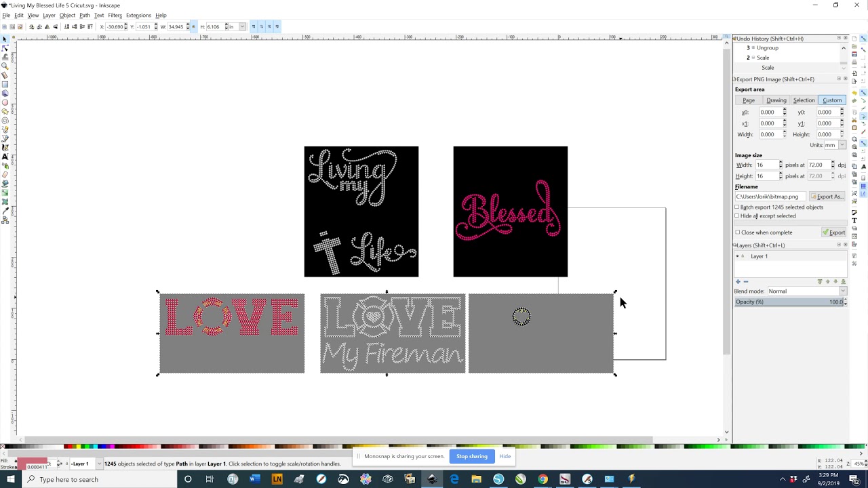
Task: Click the export Filename text field
Action: (x=771, y=197)
